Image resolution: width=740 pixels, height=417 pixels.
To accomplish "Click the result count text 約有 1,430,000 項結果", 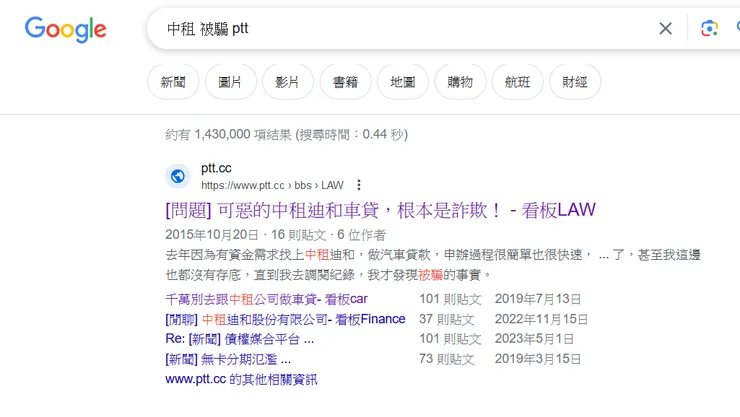I will click(x=228, y=135).
